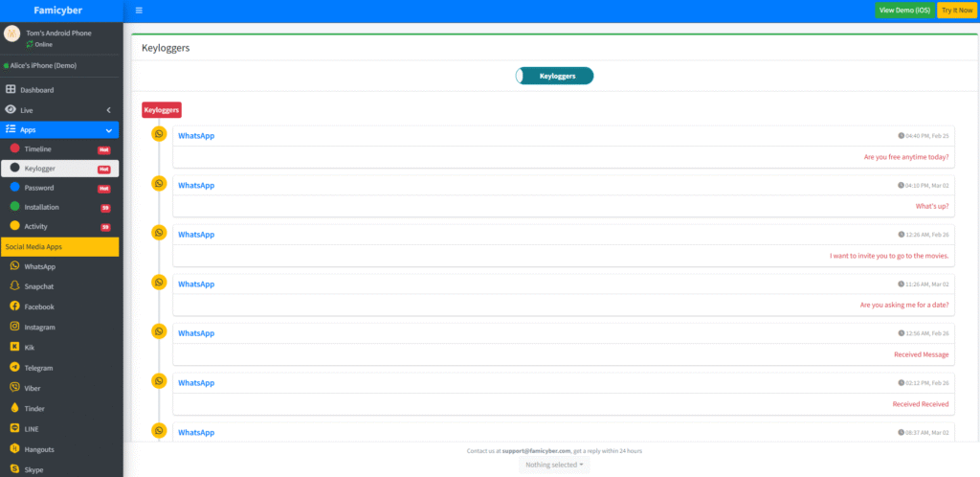Click the Dashboard grid icon
The width and height of the screenshot is (980, 477).
click(10, 89)
